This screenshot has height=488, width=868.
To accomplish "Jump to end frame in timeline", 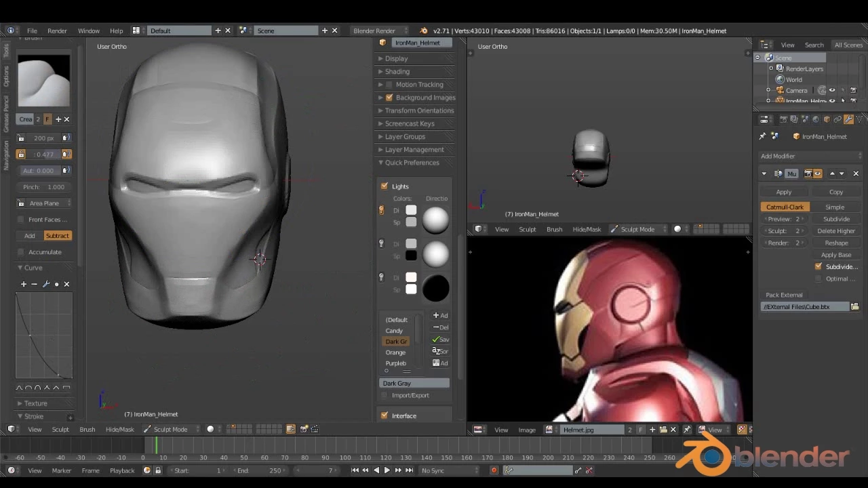I will point(409,470).
